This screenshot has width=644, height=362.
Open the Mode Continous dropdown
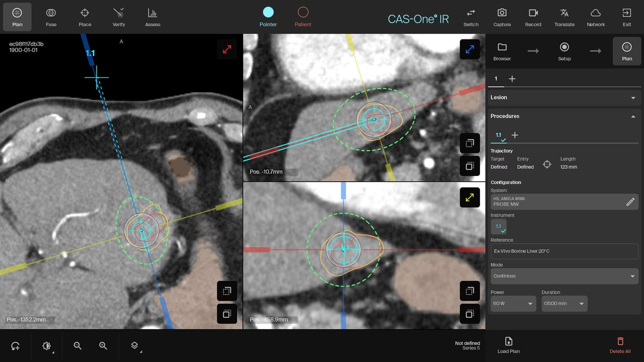coord(564,276)
